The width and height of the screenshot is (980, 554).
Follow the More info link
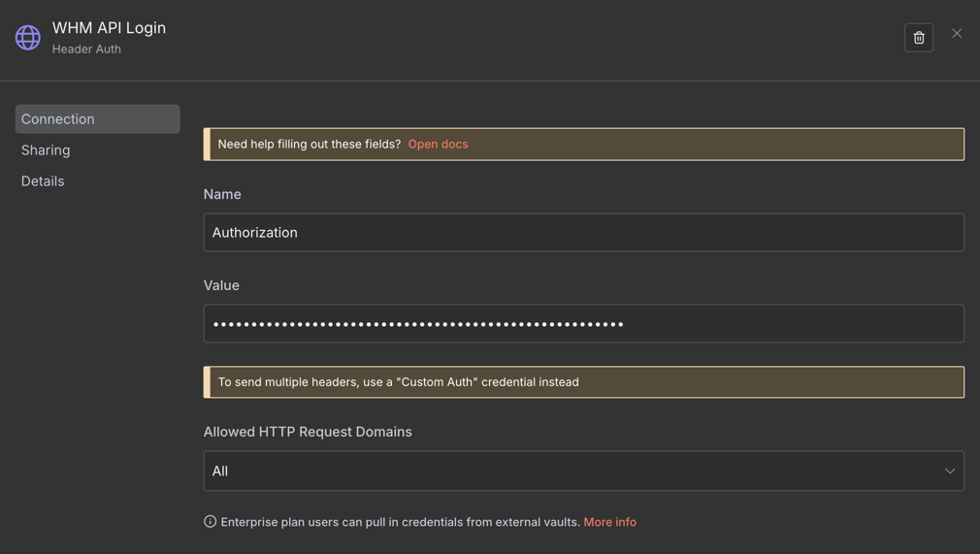609,522
